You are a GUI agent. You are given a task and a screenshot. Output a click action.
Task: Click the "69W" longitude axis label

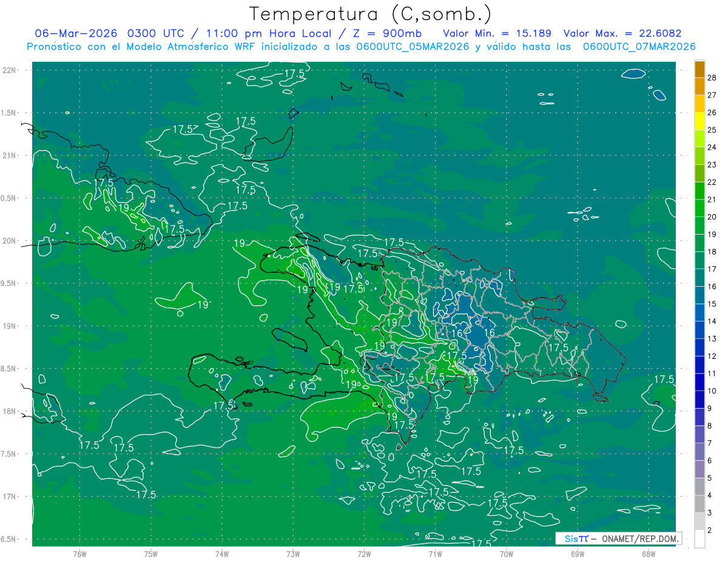[578, 554]
